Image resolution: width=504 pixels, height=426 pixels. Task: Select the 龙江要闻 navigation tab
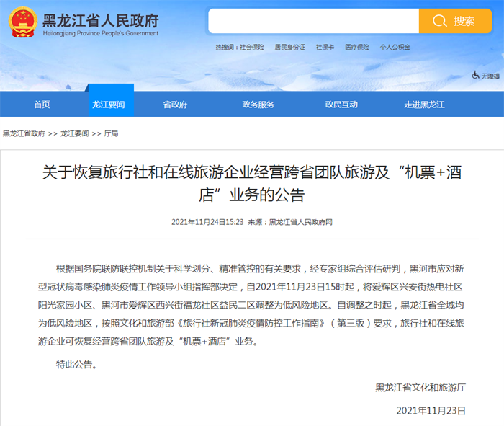[x=108, y=105]
